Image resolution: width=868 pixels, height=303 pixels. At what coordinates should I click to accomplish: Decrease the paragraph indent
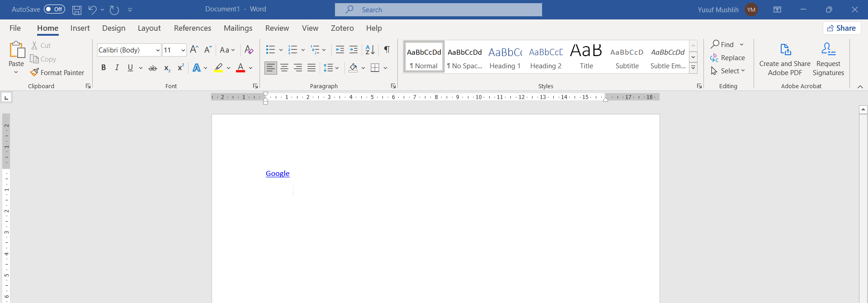340,50
